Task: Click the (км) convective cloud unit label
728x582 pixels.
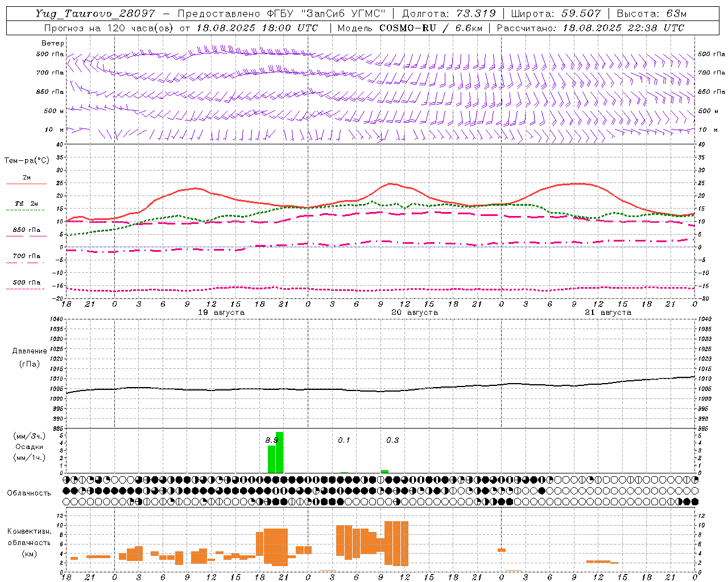Action: tap(29, 553)
